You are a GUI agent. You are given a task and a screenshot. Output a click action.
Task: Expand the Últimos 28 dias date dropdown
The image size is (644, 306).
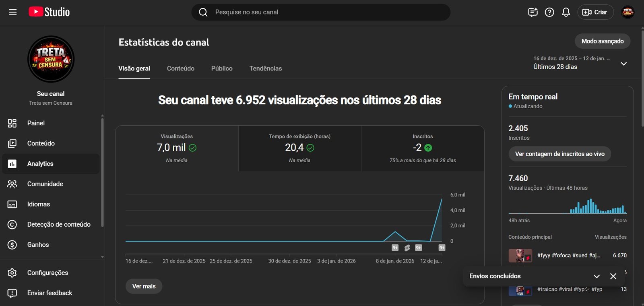[580, 63]
